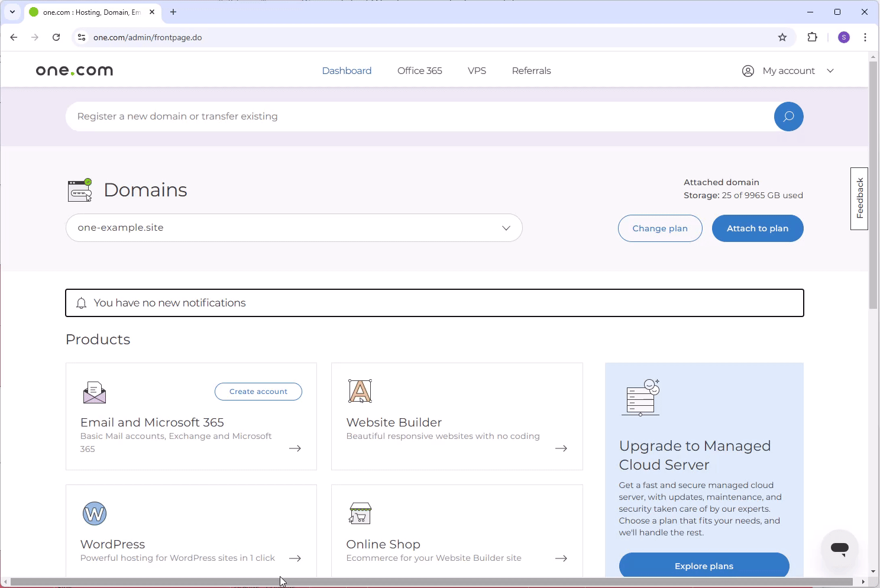Click the one.com logo

(x=74, y=70)
